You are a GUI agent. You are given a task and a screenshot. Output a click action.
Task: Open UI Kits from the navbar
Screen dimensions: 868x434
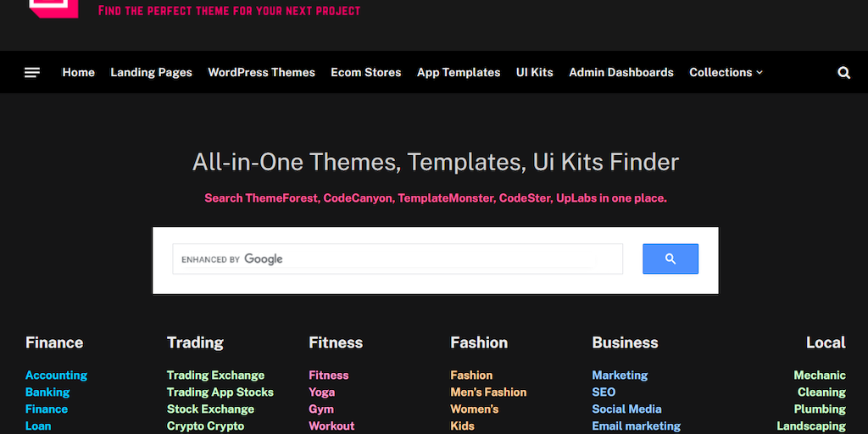[x=534, y=73]
